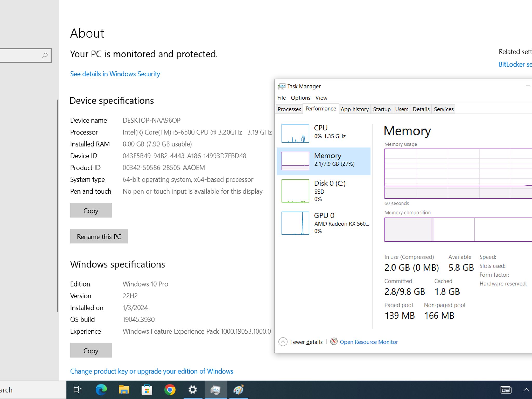Select the OS build 19045.3930 value

pyautogui.click(x=138, y=320)
